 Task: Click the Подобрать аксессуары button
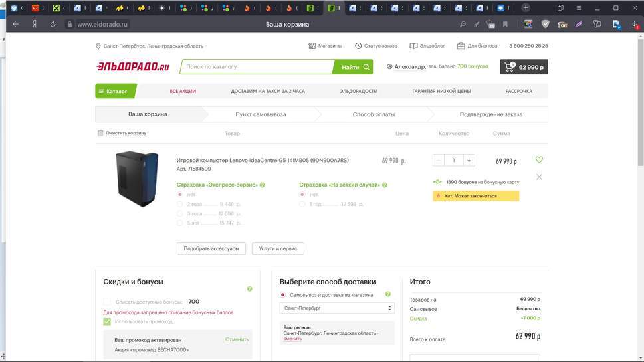[211, 248]
